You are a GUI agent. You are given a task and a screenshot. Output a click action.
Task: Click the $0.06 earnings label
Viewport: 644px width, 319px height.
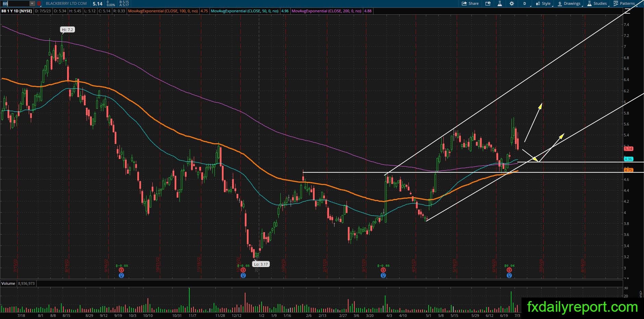click(509, 266)
